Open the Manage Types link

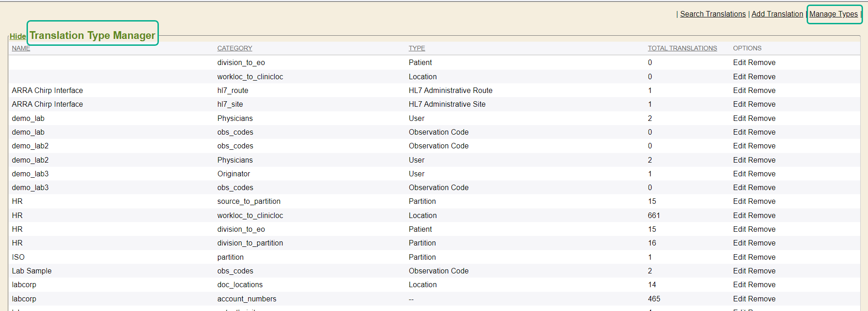[x=833, y=14]
